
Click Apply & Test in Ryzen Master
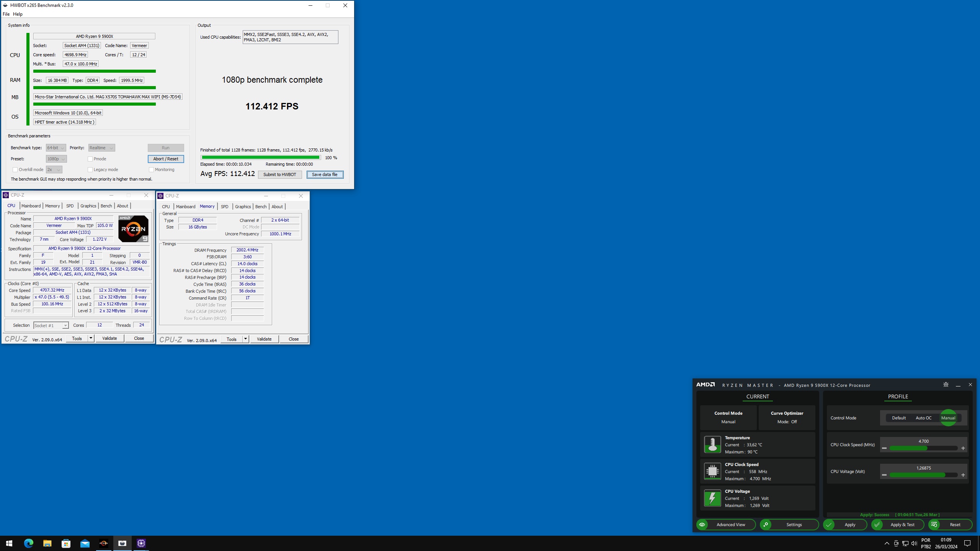coord(897,525)
